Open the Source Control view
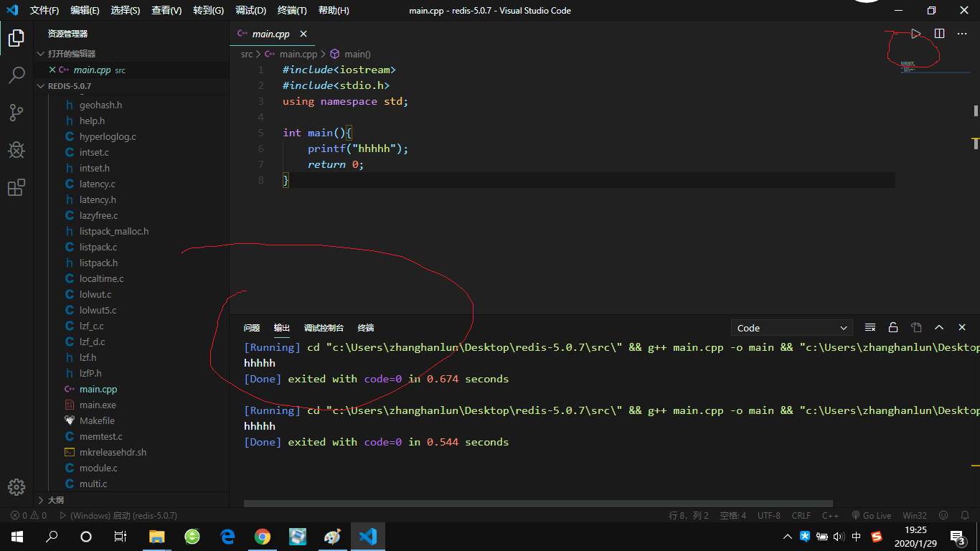The width and height of the screenshot is (980, 551). pyautogui.click(x=17, y=113)
